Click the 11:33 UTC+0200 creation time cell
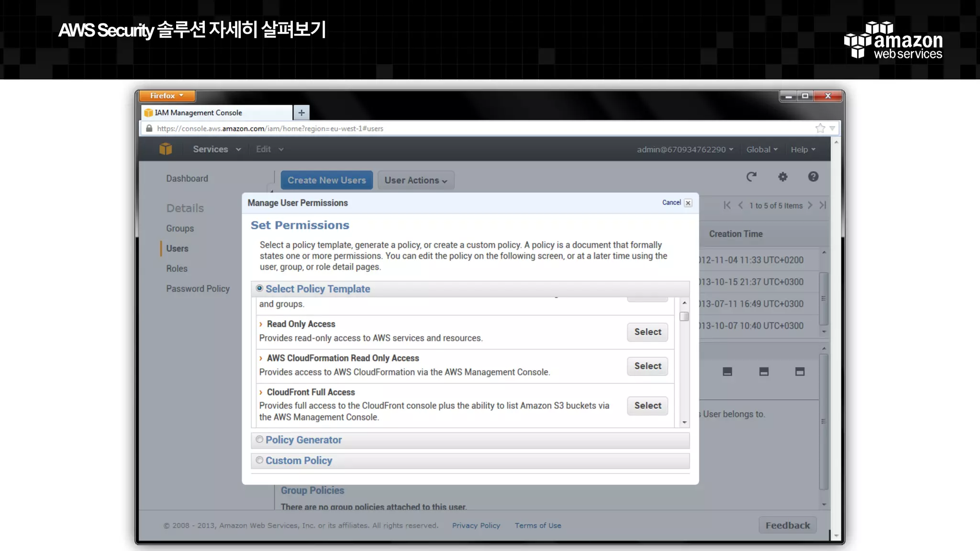 [x=751, y=260]
